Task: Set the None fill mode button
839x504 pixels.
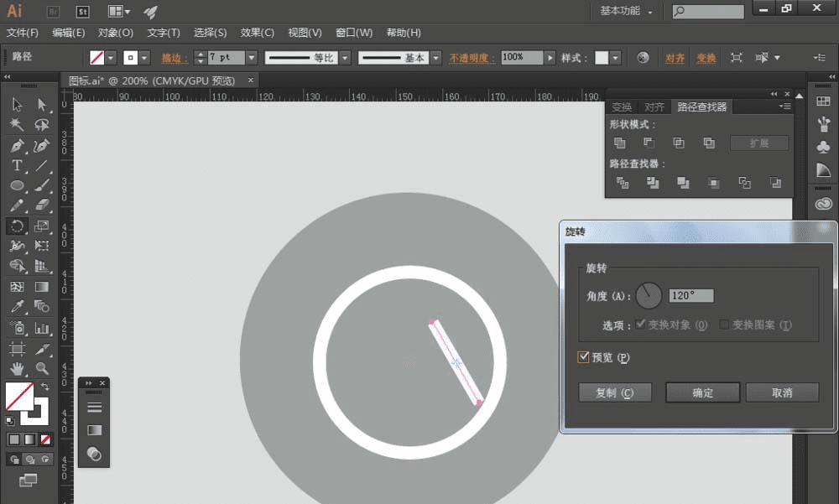Action: pos(45,439)
